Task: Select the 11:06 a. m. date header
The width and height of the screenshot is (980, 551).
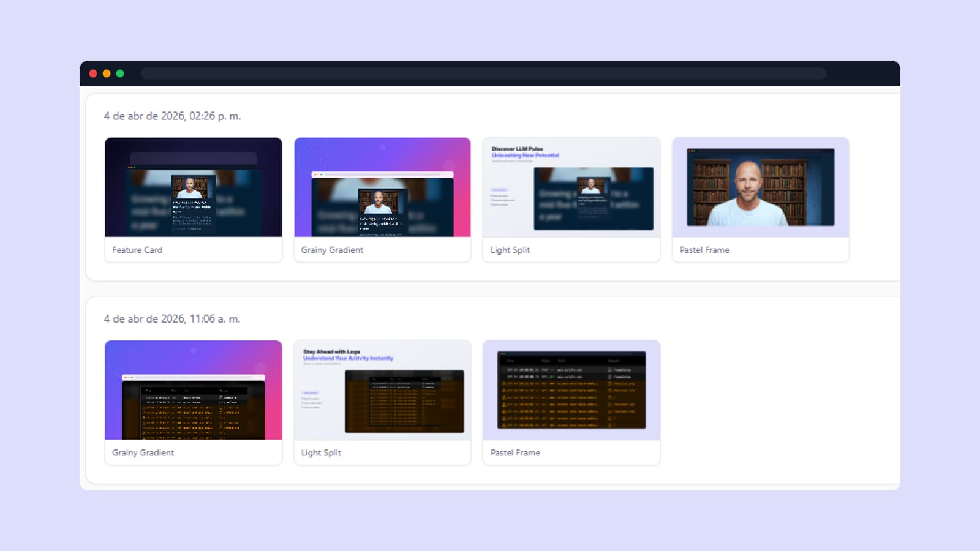Action: 171,319
